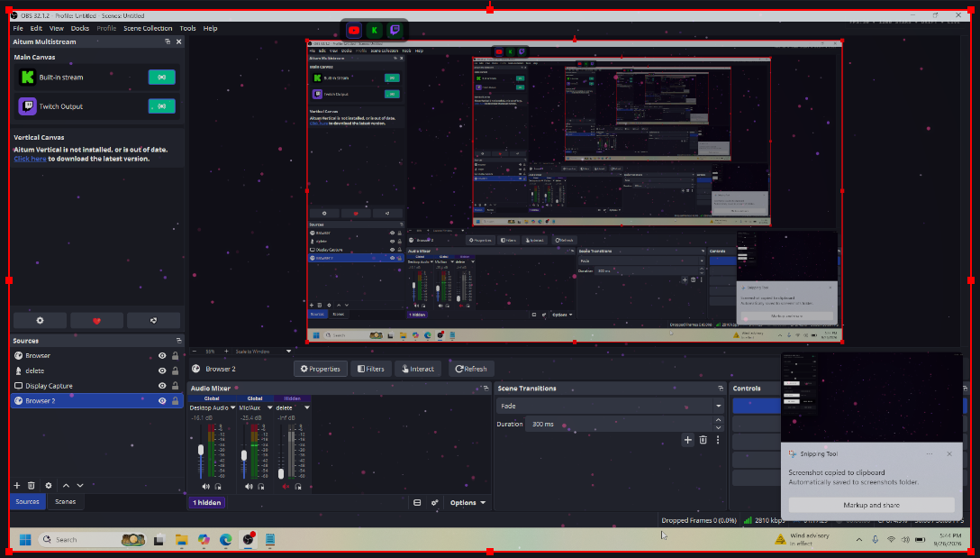This screenshot has height=558, width=980.
Task: Click the red heart donate button
Action: (96, 320)
